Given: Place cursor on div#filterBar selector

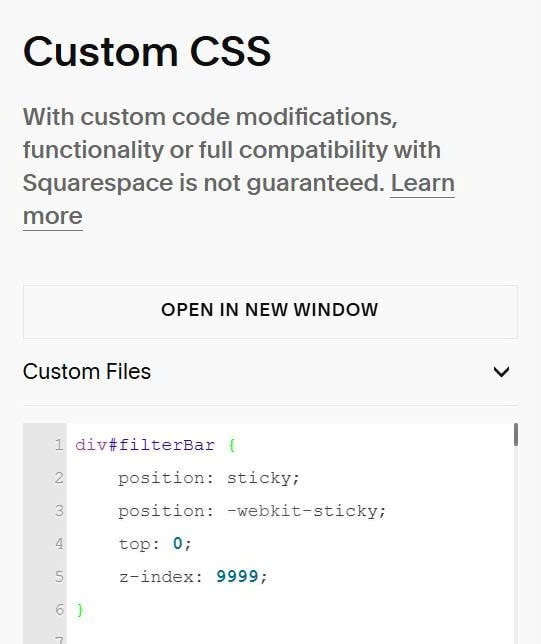Looking at the screenshot, I should click(x=145, y=445).
